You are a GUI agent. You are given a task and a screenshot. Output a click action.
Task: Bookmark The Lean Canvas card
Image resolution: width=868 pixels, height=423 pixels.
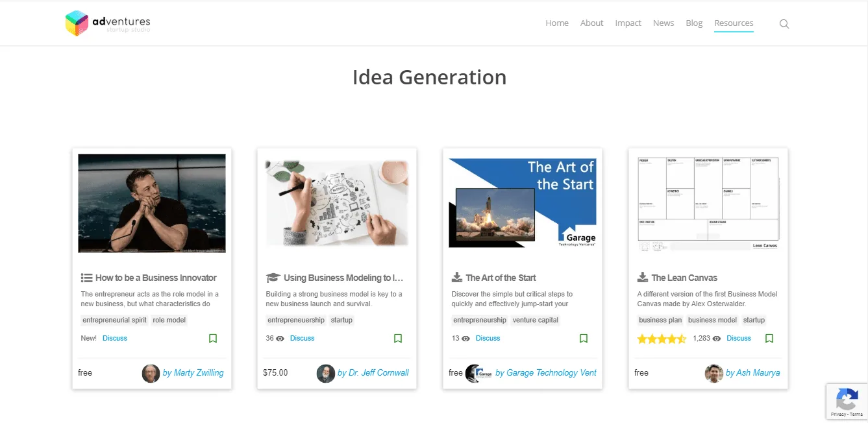(x=769, y=338)
